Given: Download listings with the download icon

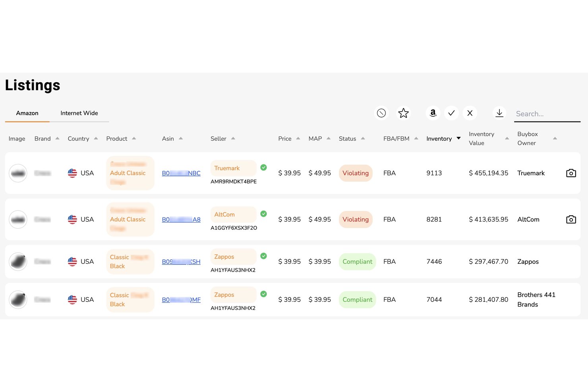Looking at the screenshot, I should pos(499,113).
